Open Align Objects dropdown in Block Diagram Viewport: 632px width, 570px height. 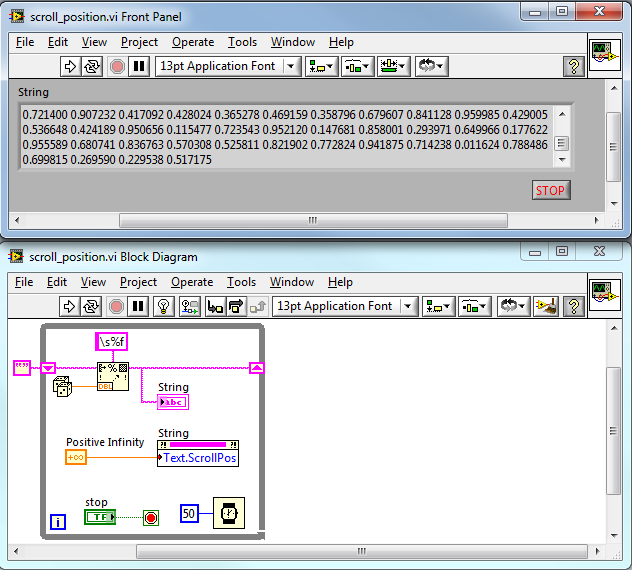(439, 306)
